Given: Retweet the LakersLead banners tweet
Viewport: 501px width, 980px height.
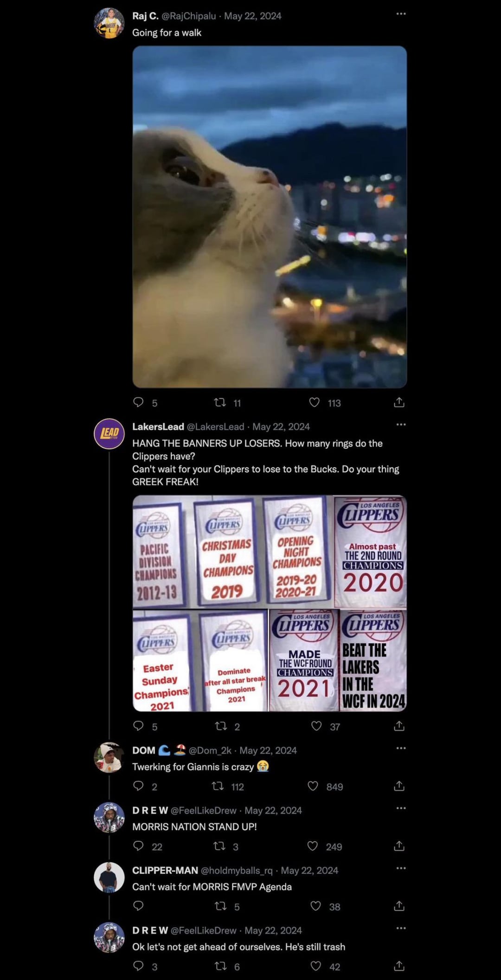Looking at the screenshot, I should coord(221,726).
